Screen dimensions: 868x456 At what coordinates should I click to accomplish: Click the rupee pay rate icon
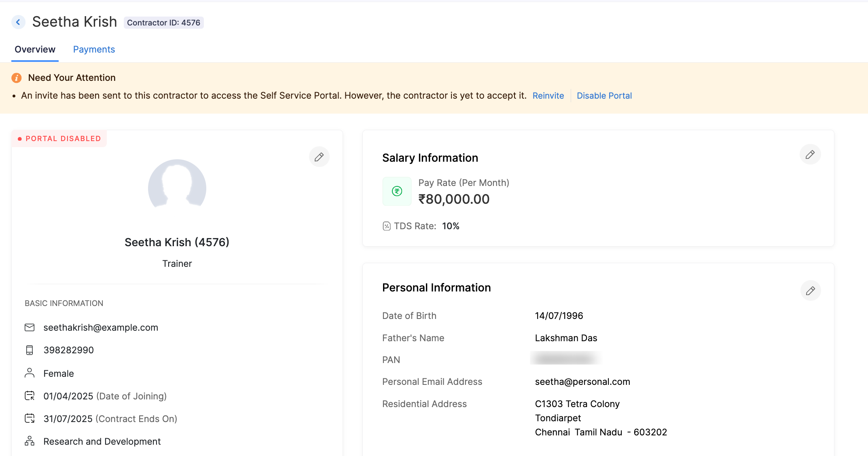(x=397, y=191)
